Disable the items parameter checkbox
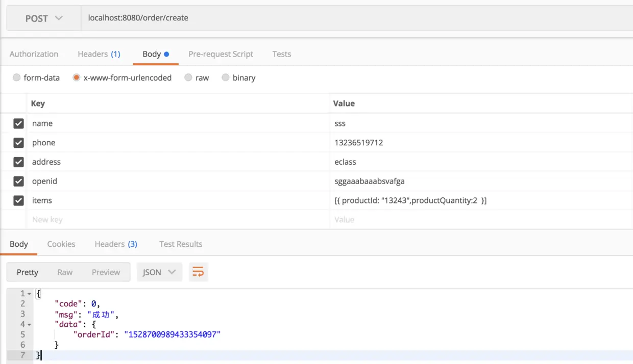Screen dimensions: 633x364 [x=19, y=200]
